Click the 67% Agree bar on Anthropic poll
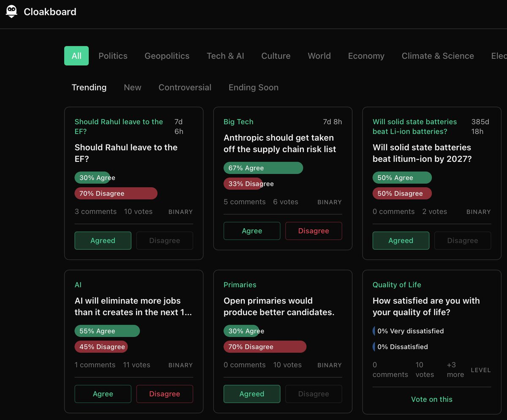This screenshot has height=420, width=507. click(263, 168)
